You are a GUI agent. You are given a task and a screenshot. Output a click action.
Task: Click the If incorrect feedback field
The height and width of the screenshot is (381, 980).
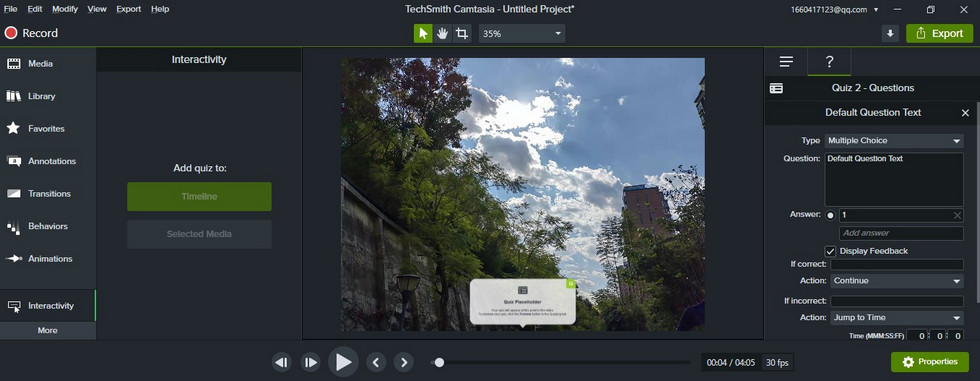click(x=897, y=302)
